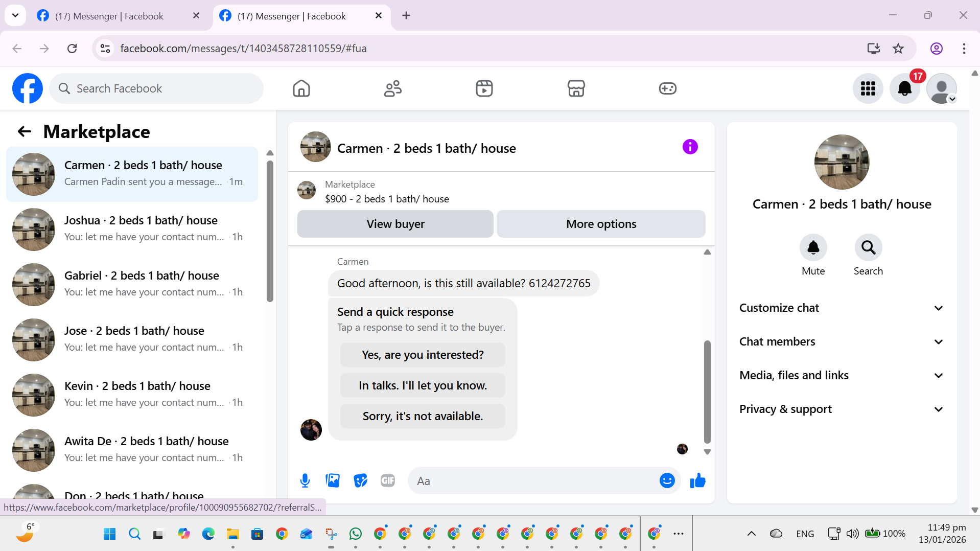Choose a GIF icon

click(x=388, y=480)
